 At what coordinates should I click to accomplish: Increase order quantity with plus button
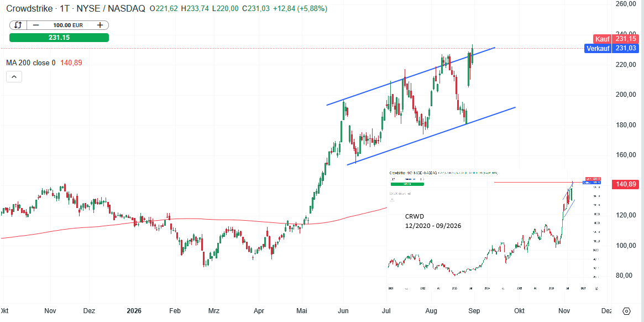point(100,25)
